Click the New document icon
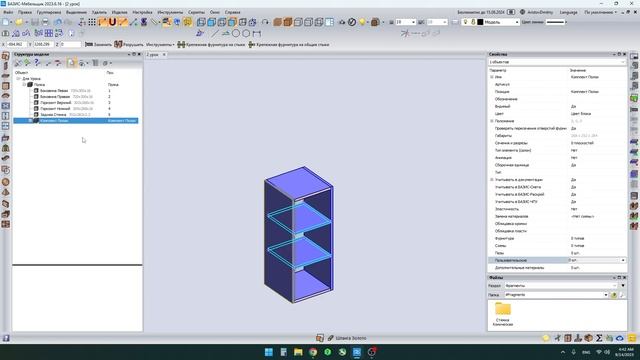 coord(6,22)
